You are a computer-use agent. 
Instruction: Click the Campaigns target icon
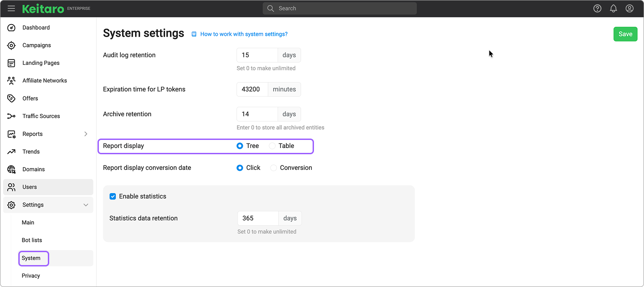point(12,45)
